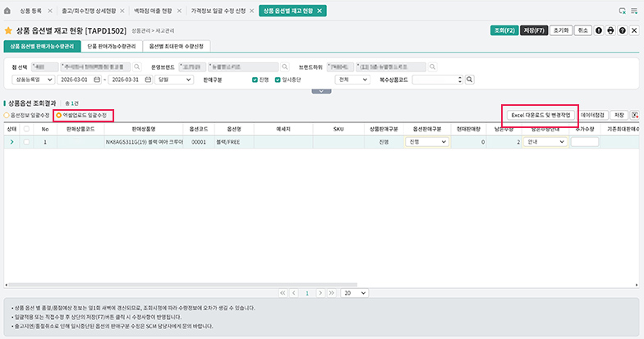Open the 상품등록일 date type dropdown
Viewport: 644px width, 339px height.
pyautogui.click(x=33, y=80)
